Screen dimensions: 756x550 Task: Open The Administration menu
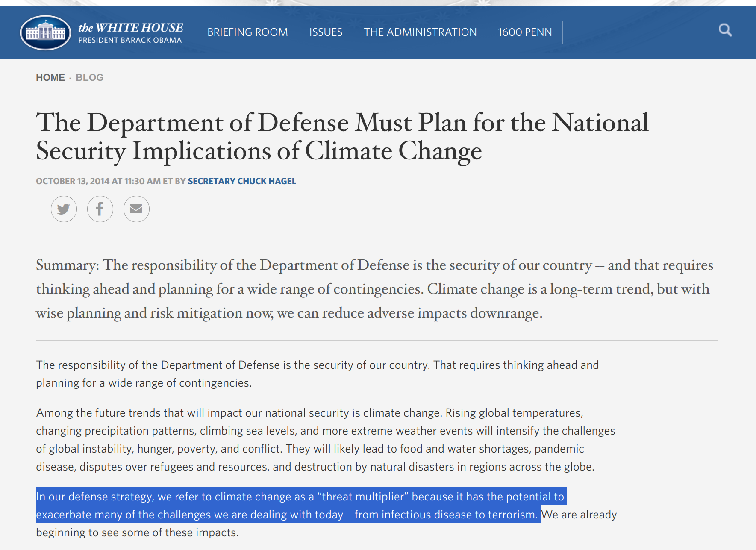(x=420, y=32)
